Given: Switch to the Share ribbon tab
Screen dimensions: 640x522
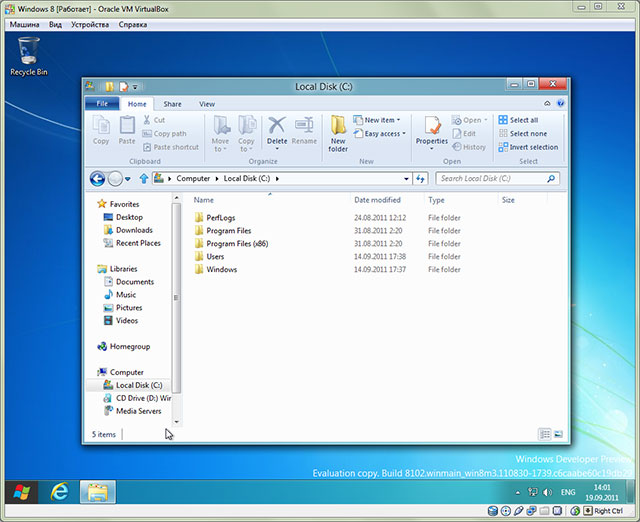Looking at the screenshot, I should (x=172, y=104).
